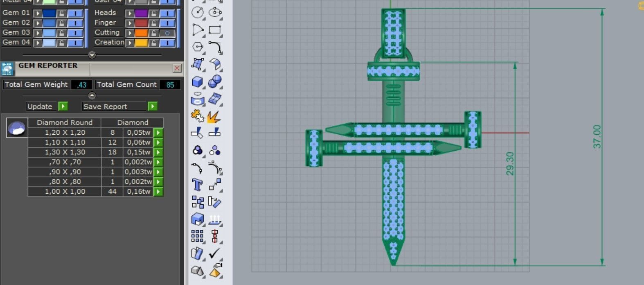Select the Trim tool
This screenshot has height=285, width=644.
tap(198, 133)
